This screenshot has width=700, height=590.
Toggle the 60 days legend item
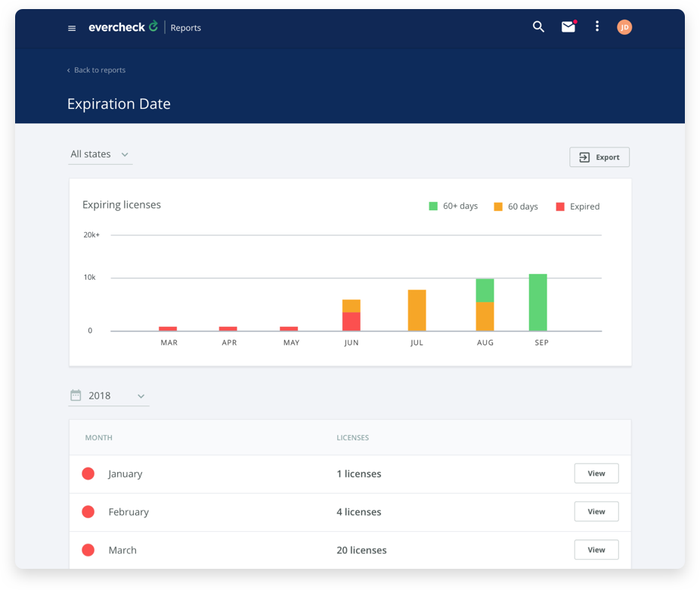(x=515, y=206)
